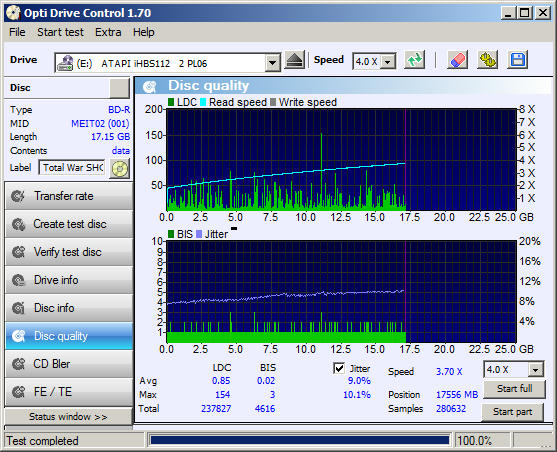Open the options gears icon
This screenshot has width=557, height=452.
(x=487, y=60)
